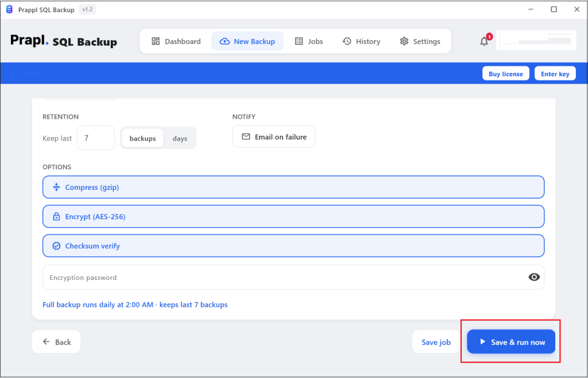Edit the Keep last number field
Image resolution: width=588 pixels, height=378 pixels.
point(96,138)
